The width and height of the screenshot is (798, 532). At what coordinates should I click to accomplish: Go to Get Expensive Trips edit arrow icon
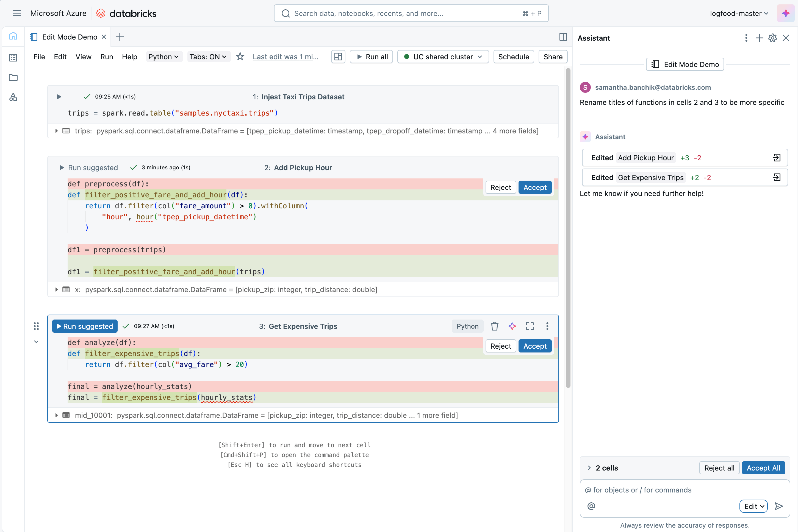pos(776,177)
